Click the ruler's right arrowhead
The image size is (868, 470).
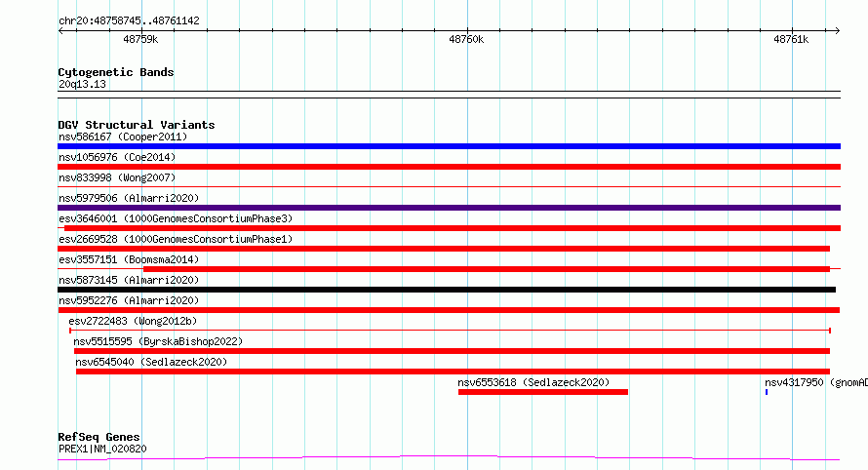click(838, 31)
